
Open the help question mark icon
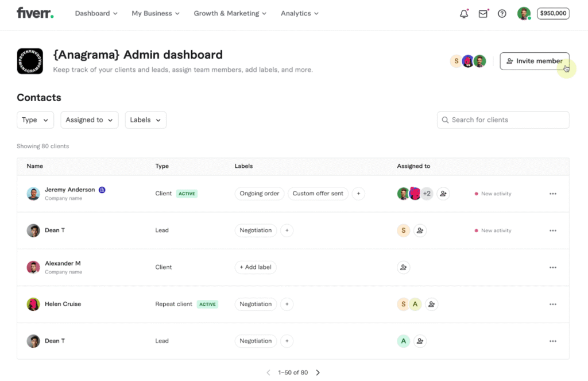point(502,13)
